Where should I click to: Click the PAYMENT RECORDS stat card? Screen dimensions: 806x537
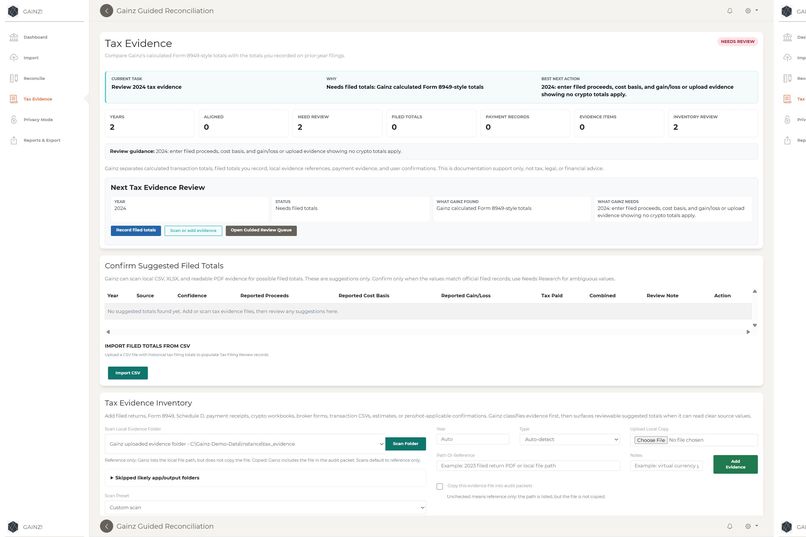(x=525, y=123)
